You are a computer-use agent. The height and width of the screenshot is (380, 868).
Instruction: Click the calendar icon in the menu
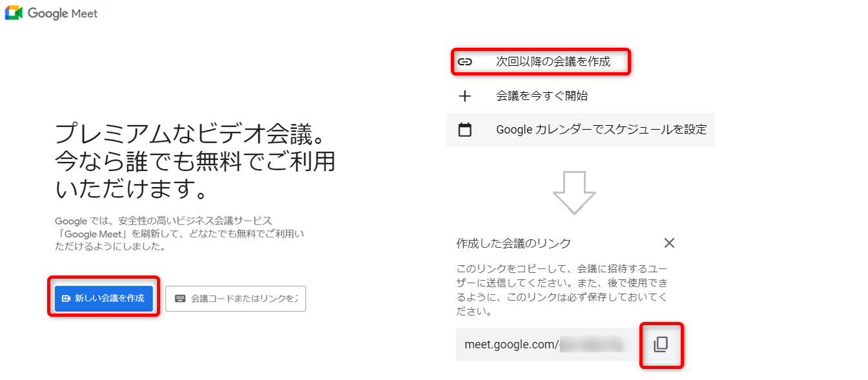[x=464, y=130]
